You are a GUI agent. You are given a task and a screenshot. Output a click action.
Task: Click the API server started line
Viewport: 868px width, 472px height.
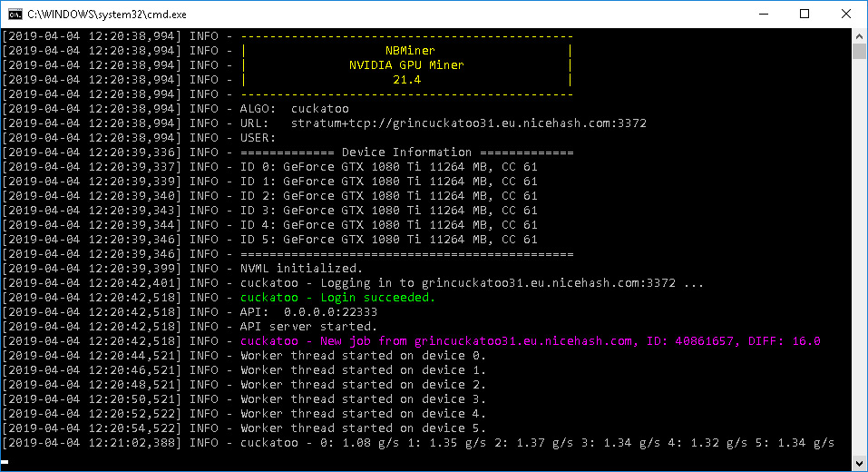coord(308,327)
